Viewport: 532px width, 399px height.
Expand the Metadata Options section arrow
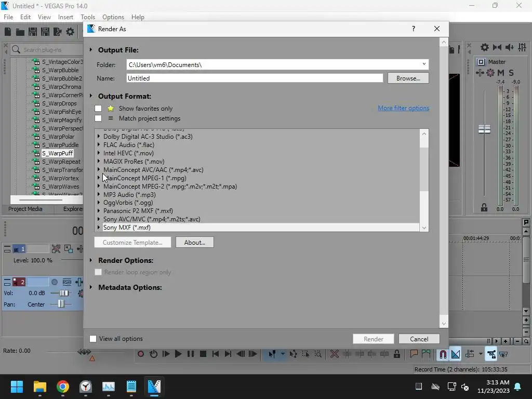pos(91,287)
